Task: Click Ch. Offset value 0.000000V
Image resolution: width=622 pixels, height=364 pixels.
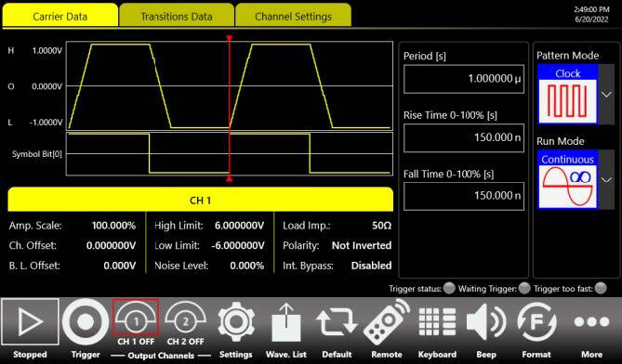Action: pyautogui.click(x=111, y=245)
